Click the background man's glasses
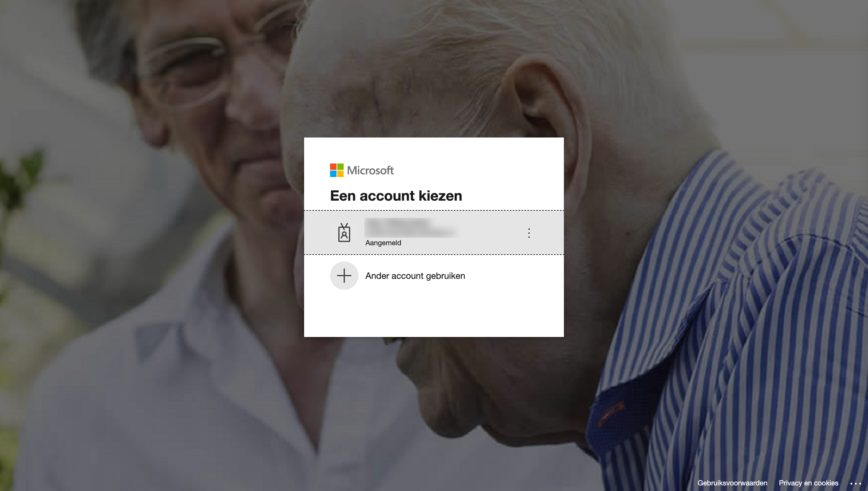This screenshot has height=491, width=868. (x=189, y=68)
